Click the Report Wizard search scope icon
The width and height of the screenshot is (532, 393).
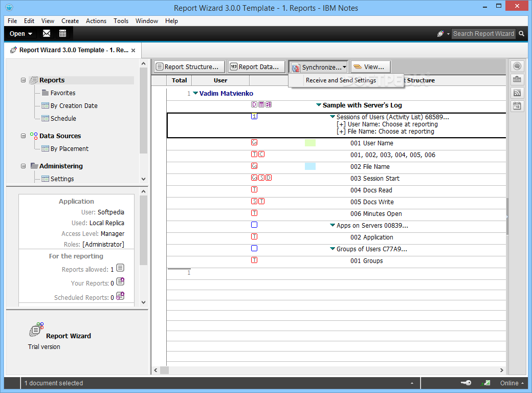click(x=440, y=34)
